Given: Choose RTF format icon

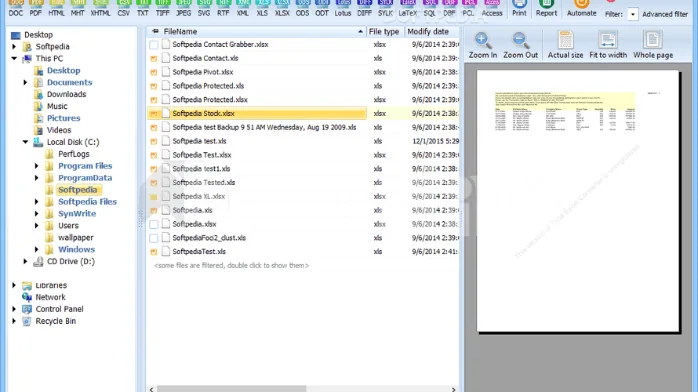Looking at the screenshot, I should 223,8.
